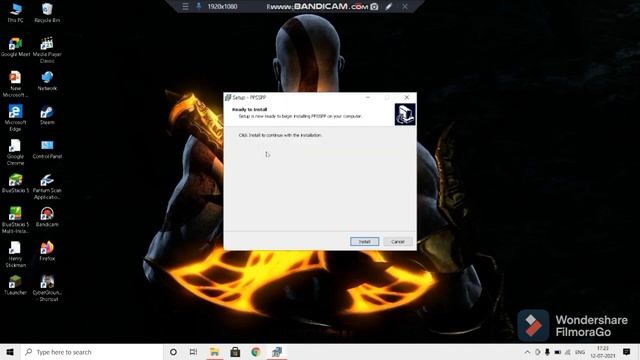
Task: Open the Windows Start menu
Action: click(x=10, y=352)
